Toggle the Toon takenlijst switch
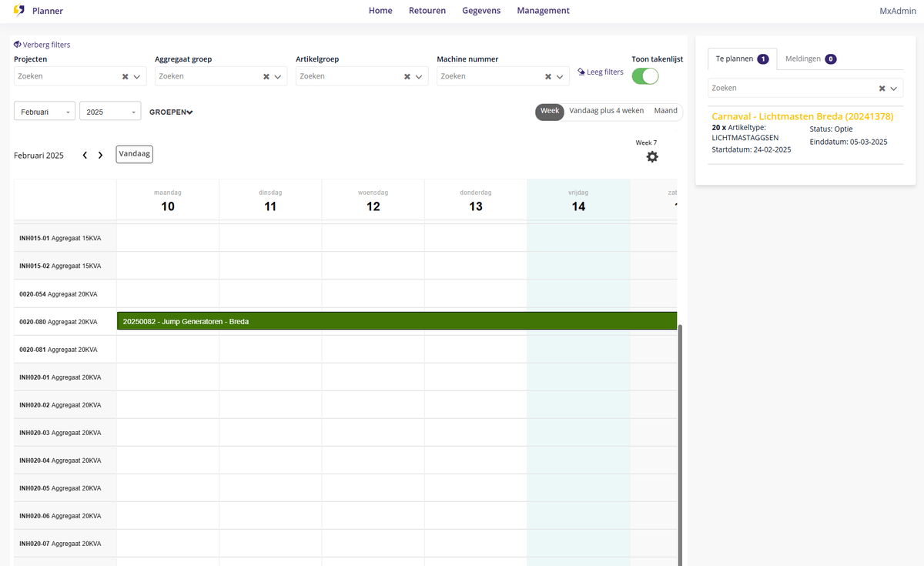The image size is (924, 566). pos(645,76)
